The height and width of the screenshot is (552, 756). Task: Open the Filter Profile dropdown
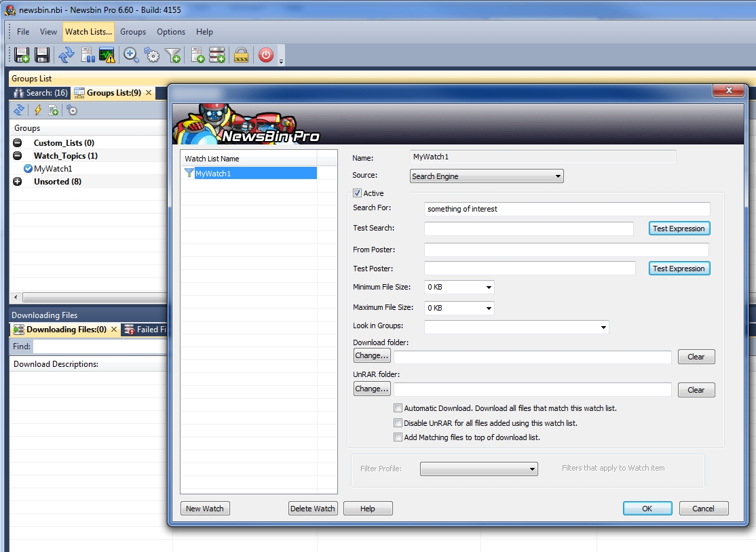pos(478,469)
